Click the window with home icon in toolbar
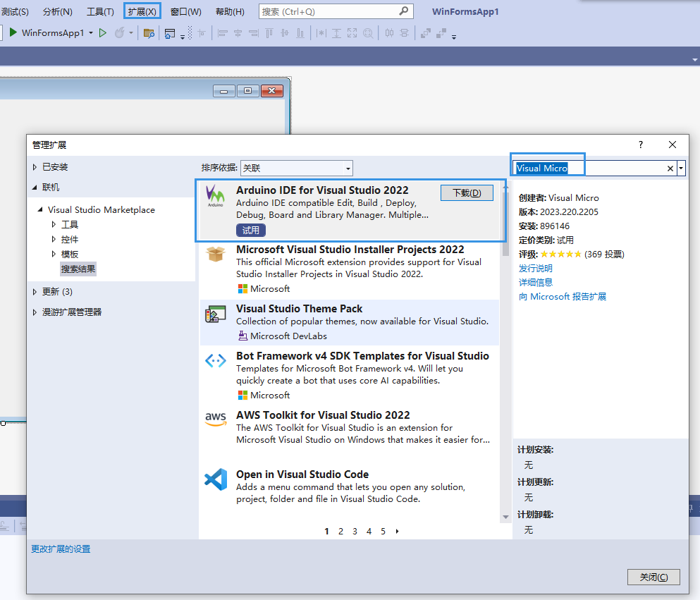This screenshot has width=700, height=600. click(x=170, y=33)
